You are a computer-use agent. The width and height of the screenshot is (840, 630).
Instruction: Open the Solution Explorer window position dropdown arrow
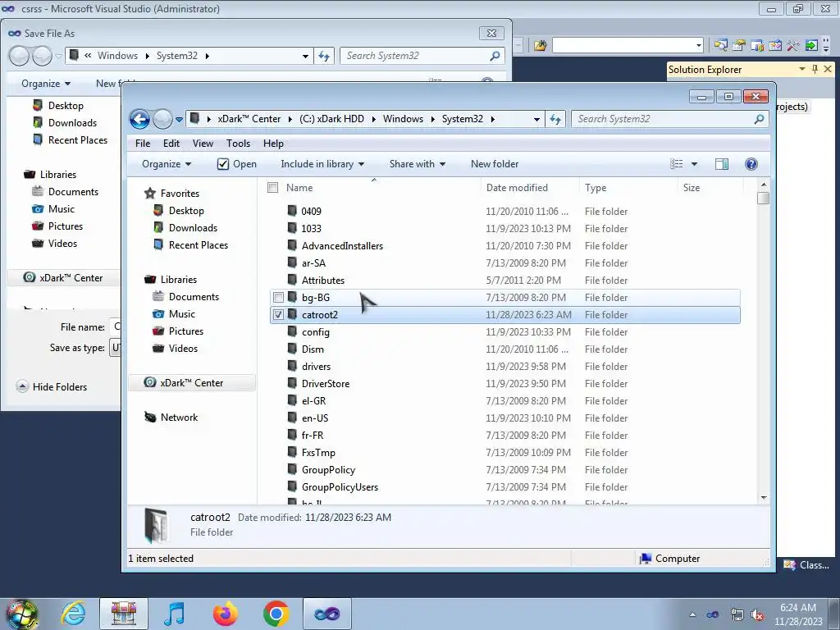(802, 69)
